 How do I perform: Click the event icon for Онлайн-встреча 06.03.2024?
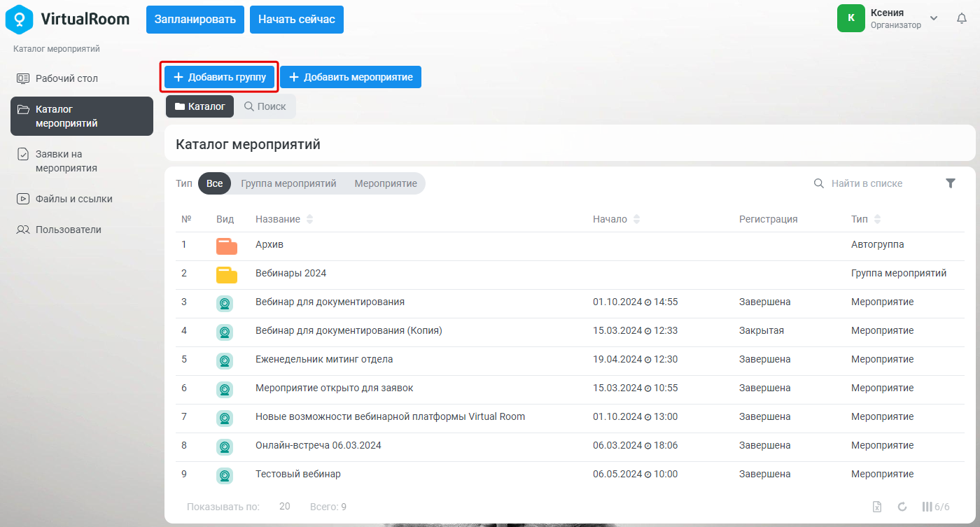225,447
